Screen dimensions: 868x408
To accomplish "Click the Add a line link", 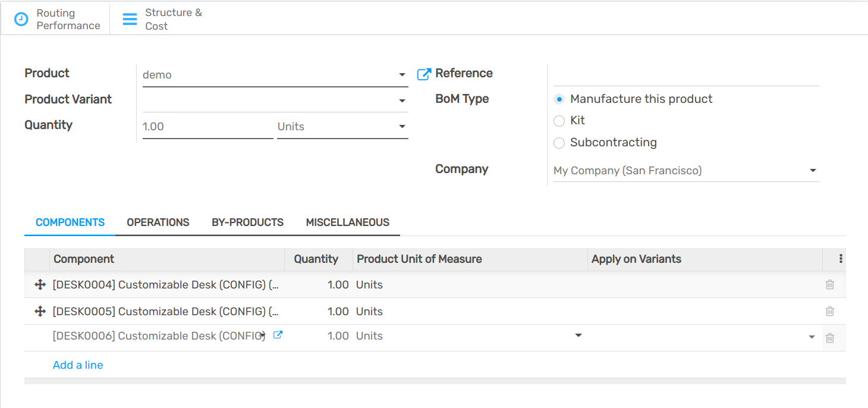I will pyautogui.click(x=78, y=365).
